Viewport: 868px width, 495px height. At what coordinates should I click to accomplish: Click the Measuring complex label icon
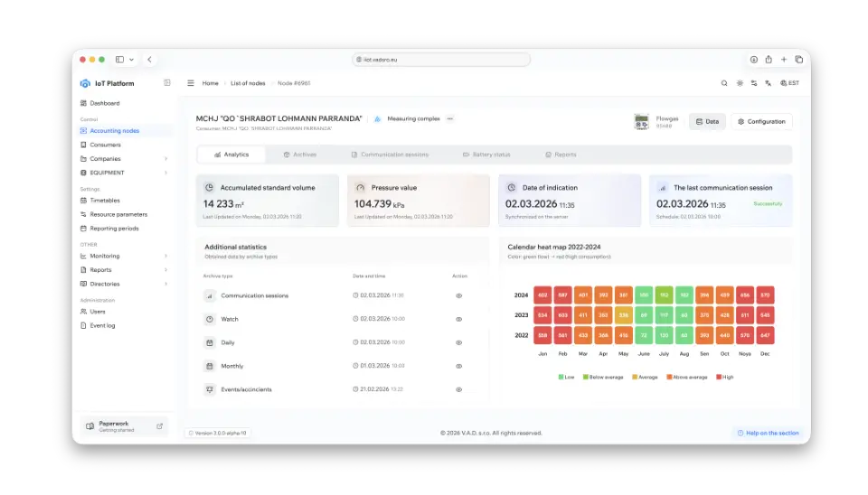coord(378,119)
